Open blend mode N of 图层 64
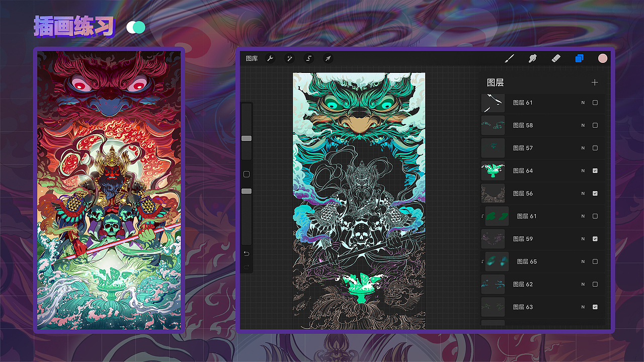644x362 pixels. pos(583,171)
